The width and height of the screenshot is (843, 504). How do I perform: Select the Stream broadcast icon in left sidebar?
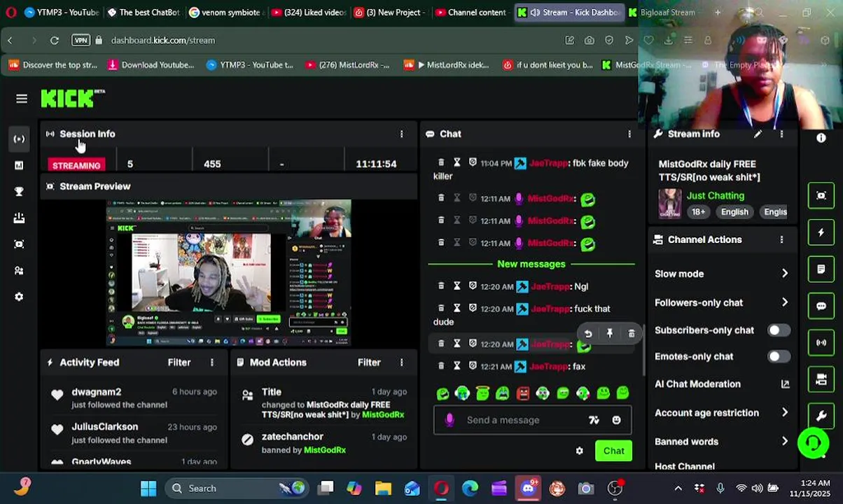[19, 139]
